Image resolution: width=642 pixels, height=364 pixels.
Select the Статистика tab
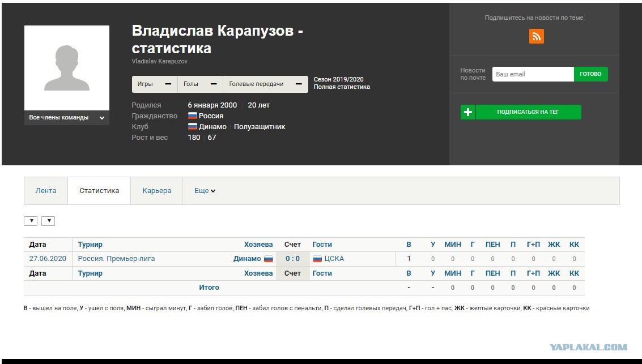point(99,191)
